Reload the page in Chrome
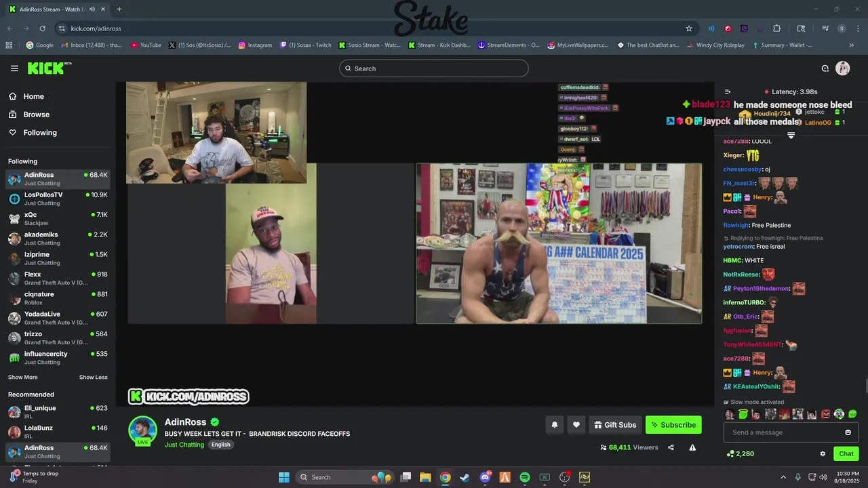Screen dimensions: 868x488 click(42, 28)
